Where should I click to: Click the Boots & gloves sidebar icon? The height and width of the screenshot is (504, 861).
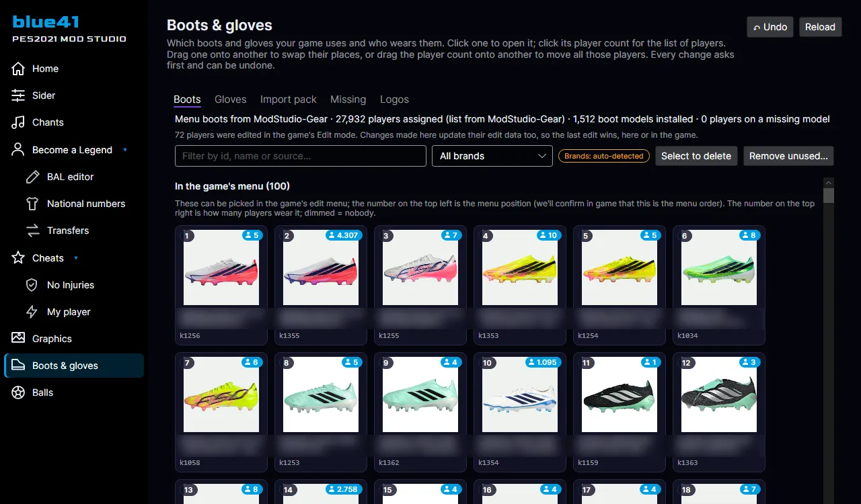pos(18,366)
